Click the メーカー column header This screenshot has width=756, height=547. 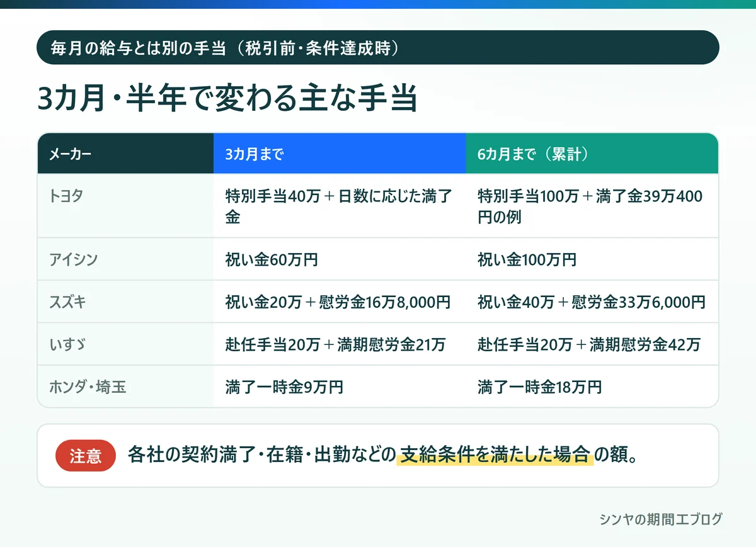pyautogui.click(x=125, y=154)
